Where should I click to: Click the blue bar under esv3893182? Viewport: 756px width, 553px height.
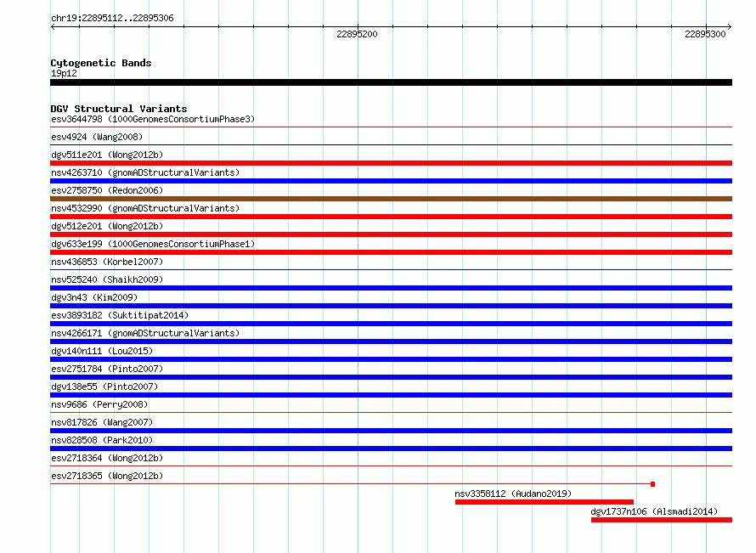tap(391, 324)
